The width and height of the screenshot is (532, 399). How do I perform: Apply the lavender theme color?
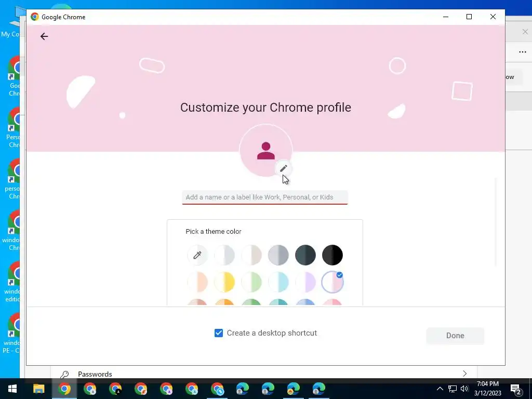tap(305, 282)
